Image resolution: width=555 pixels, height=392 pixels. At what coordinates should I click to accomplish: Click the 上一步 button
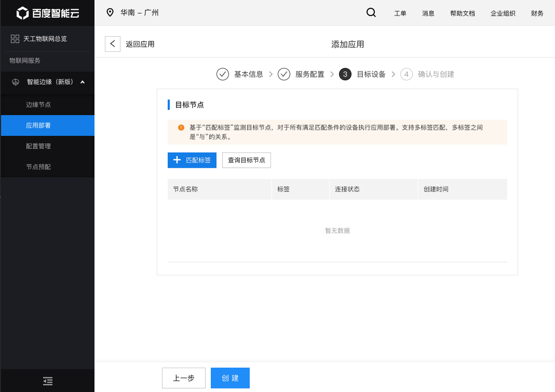point(184,378)
